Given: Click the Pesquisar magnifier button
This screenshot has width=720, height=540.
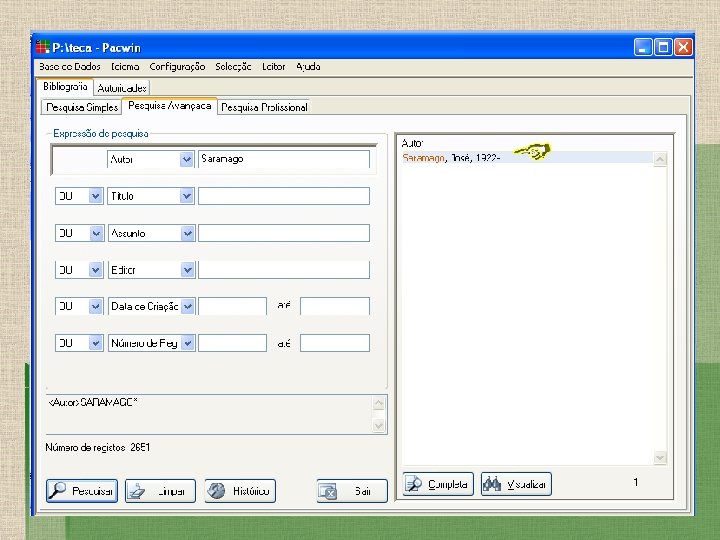Looking at the screenshot, I should (82, 491).
